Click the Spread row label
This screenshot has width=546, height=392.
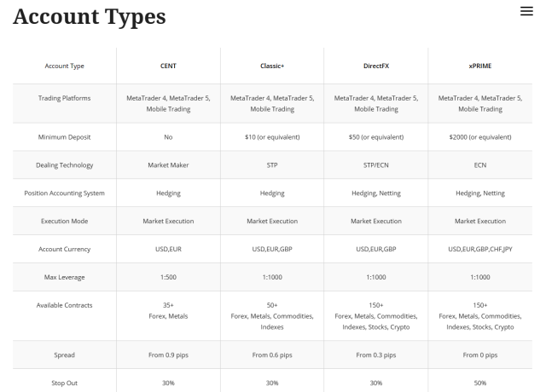[65, 355]
